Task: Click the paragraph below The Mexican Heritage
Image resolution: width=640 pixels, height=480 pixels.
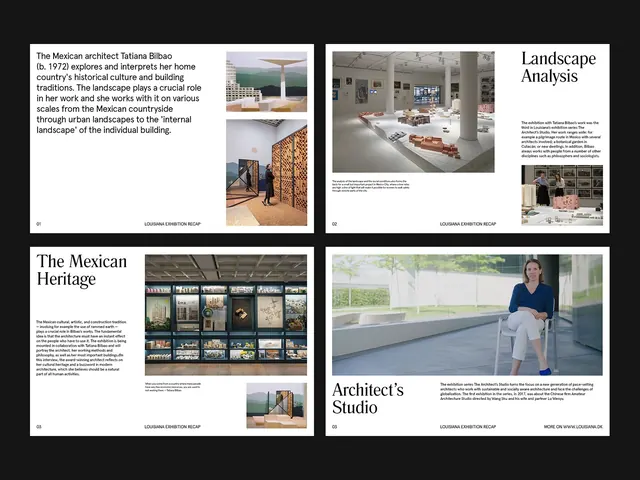Action: click(x=81, y=348)
